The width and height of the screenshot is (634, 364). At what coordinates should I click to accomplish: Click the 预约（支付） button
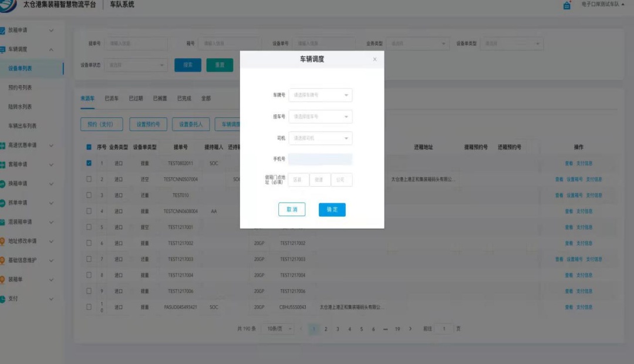[102, 124]
